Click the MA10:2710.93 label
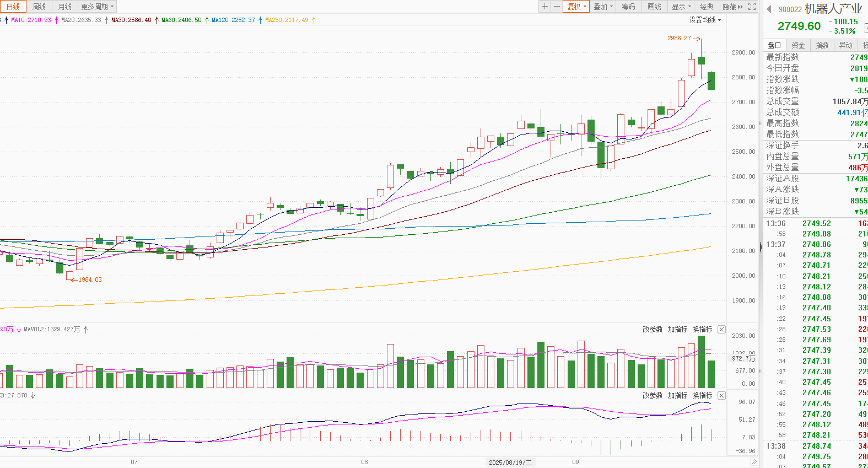Screen dimensions: 868x468 click(31, 20)
